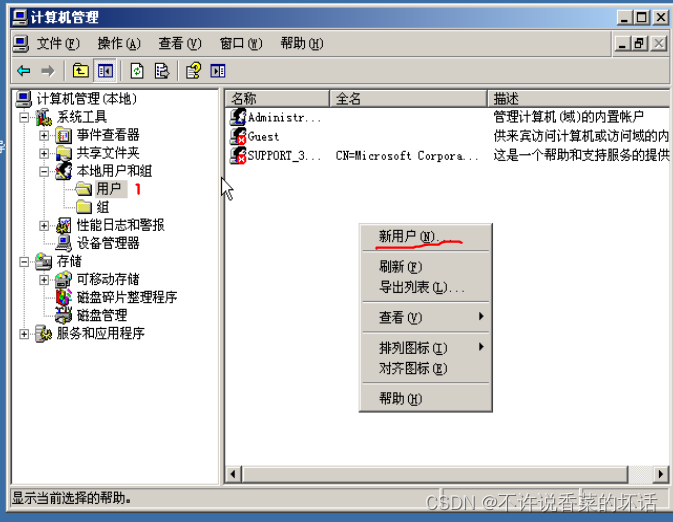Click the 存储 icon in tree
This screenshot has width=673, height=522.
click(x=43, y=261)
